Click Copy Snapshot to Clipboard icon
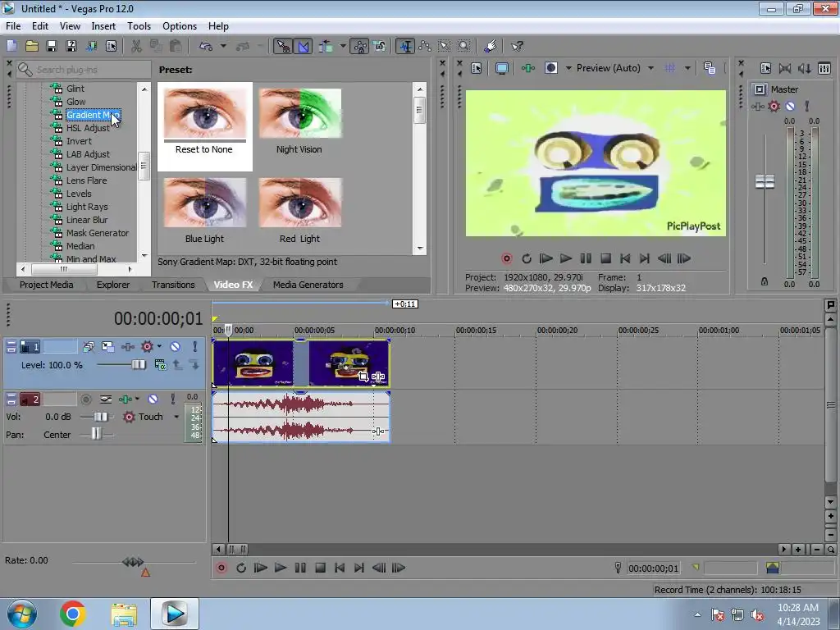This screenshot has width=840, height=630. tap(710, 68)
